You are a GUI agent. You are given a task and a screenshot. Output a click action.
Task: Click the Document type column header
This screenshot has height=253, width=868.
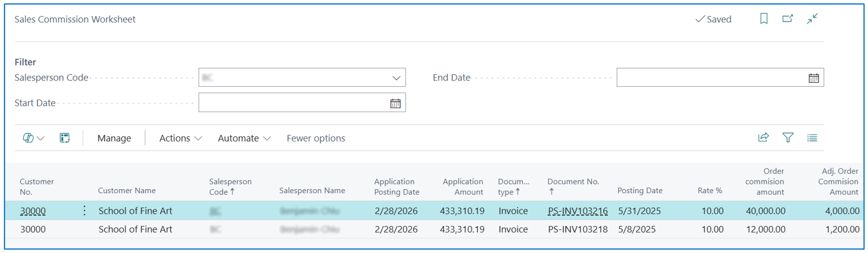(514, 186)
